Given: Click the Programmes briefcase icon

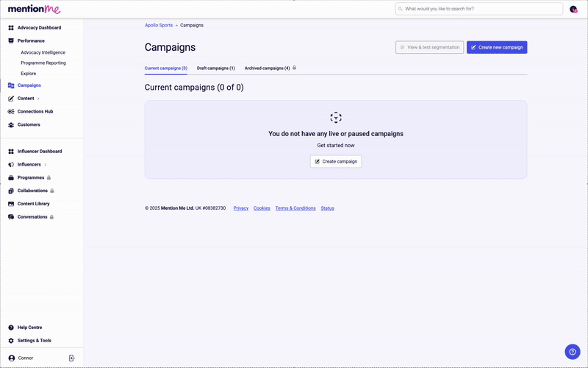Looking at the screenshot, I should [11, 178].
